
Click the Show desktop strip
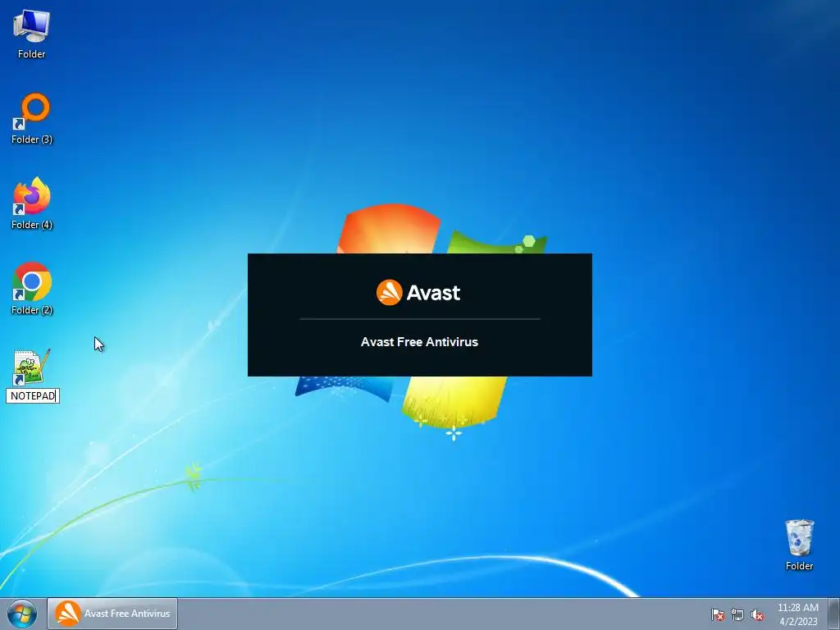834,614
